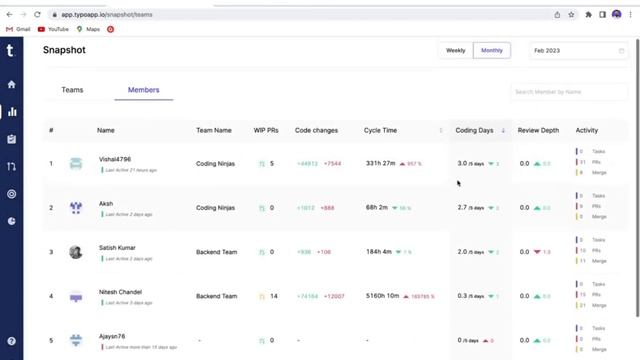Click the Review Depth column header
This screenshot has height=360, width=640.
[x=538, y=130]
